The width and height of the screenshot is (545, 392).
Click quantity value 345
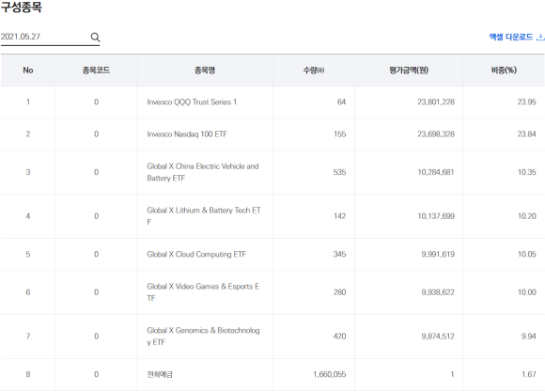(340, 254)
